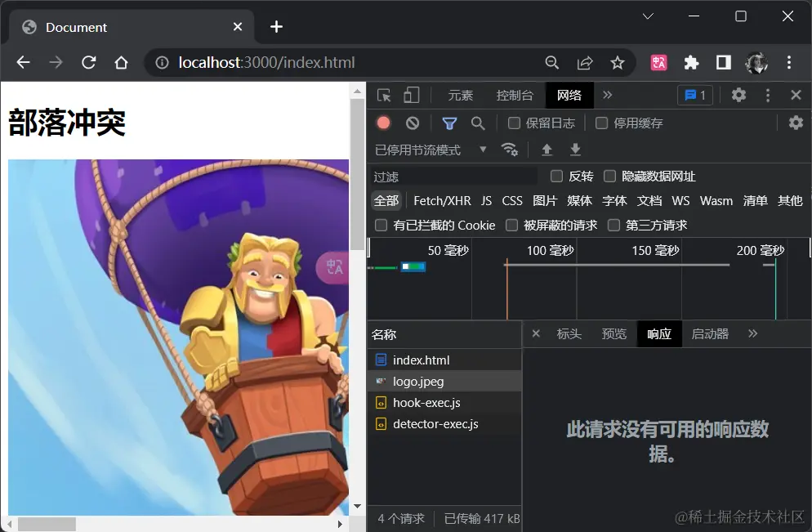Toggle the browser side panel icon
This screenshot has width=812, height=532.
(724, 63)
